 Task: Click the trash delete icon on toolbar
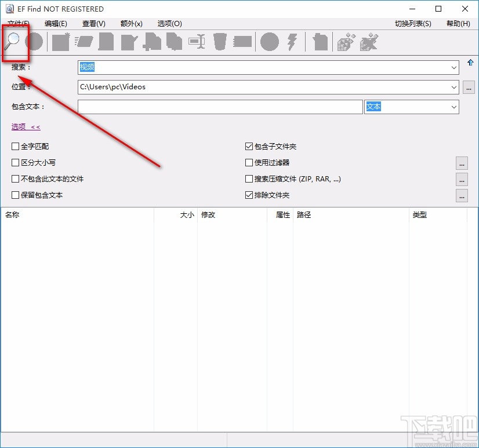pos(220,42)
